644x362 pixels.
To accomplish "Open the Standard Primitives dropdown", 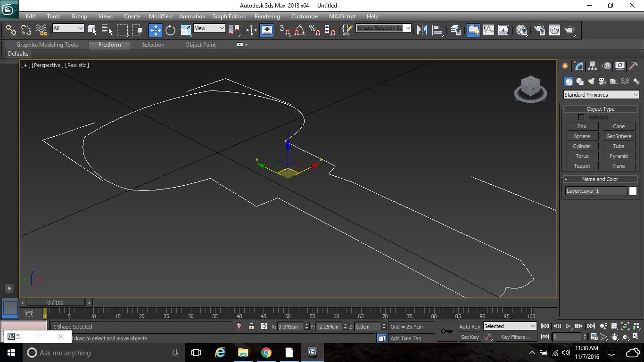I will coord(601,95).
